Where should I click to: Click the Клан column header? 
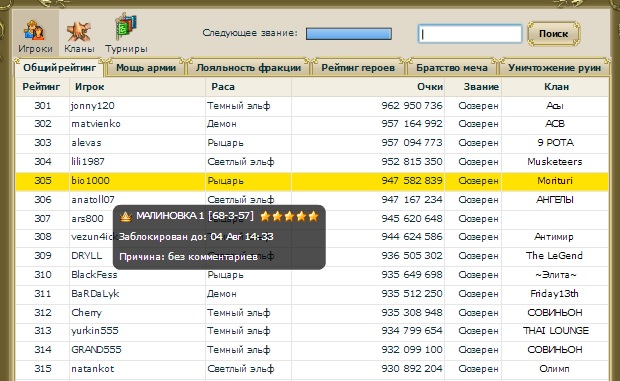[556, 87]
